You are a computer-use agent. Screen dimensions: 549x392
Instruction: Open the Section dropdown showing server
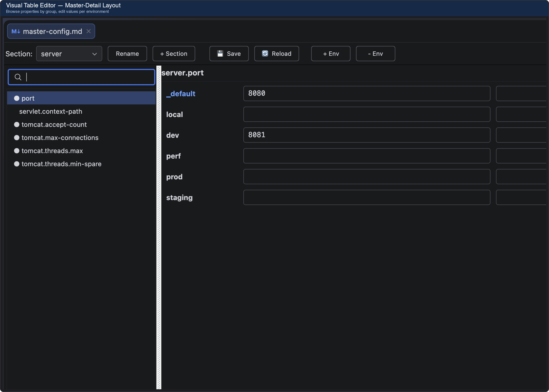pyautogui.click(x=69, y=54)
